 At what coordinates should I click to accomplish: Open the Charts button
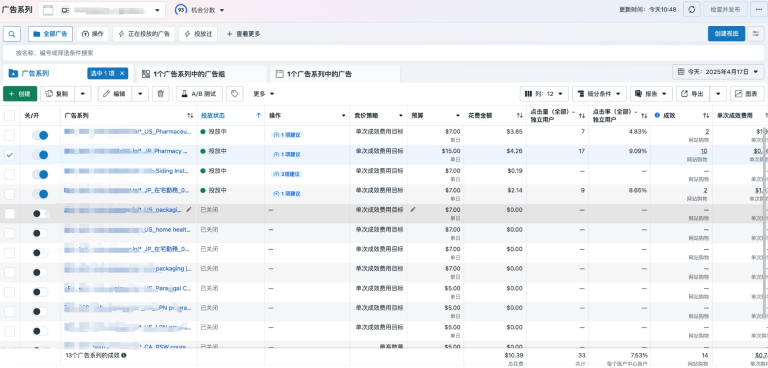(747, 94)
